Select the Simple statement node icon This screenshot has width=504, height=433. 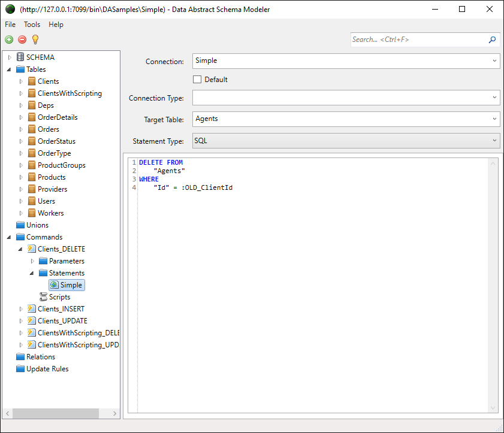[x=55, y=285]
